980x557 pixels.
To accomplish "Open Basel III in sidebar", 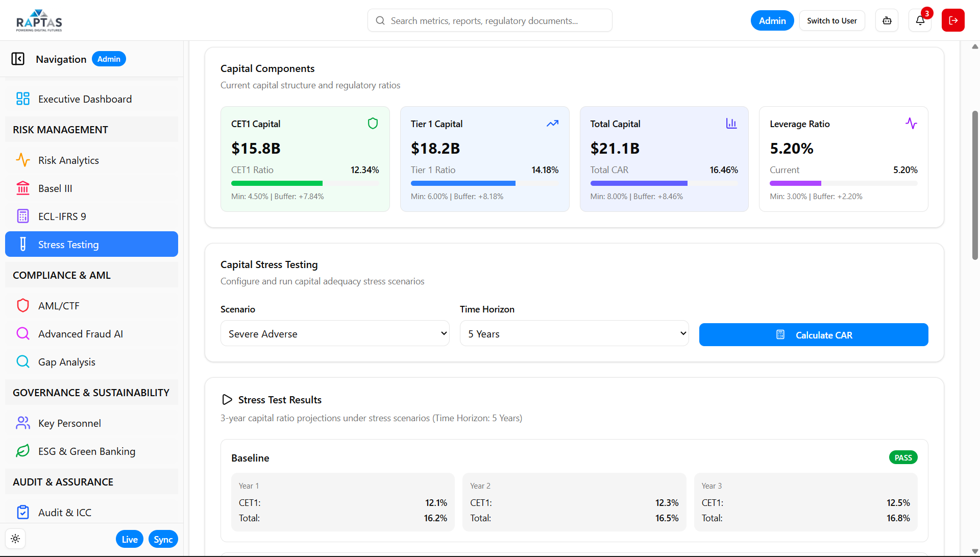I will [x=55, y=188].
